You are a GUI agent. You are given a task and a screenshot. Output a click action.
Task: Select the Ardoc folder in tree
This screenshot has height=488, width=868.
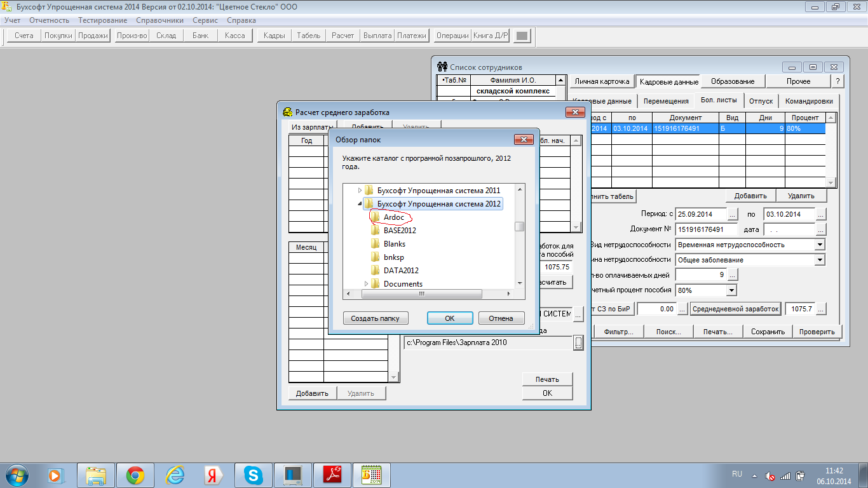pyautogui.click(x=394, y=217)
